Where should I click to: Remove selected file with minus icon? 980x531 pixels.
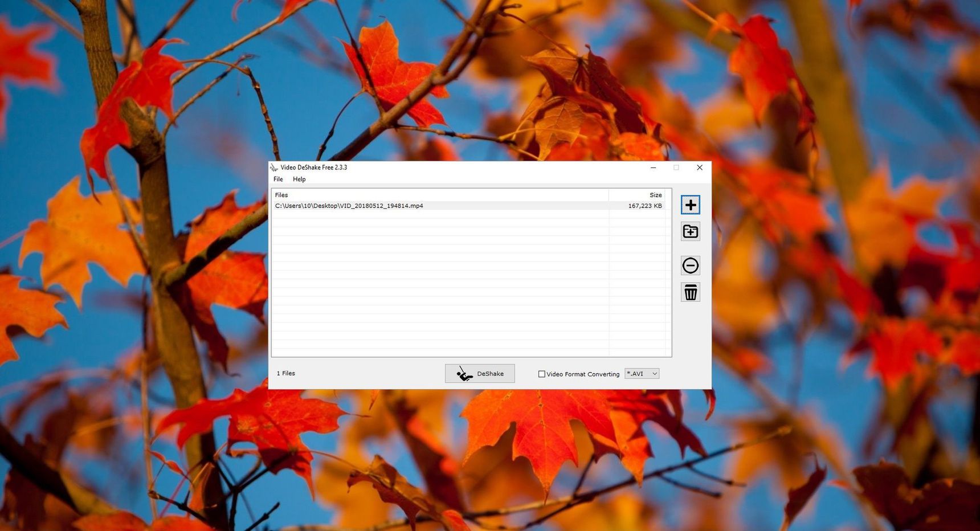click(x=691, y=265)
